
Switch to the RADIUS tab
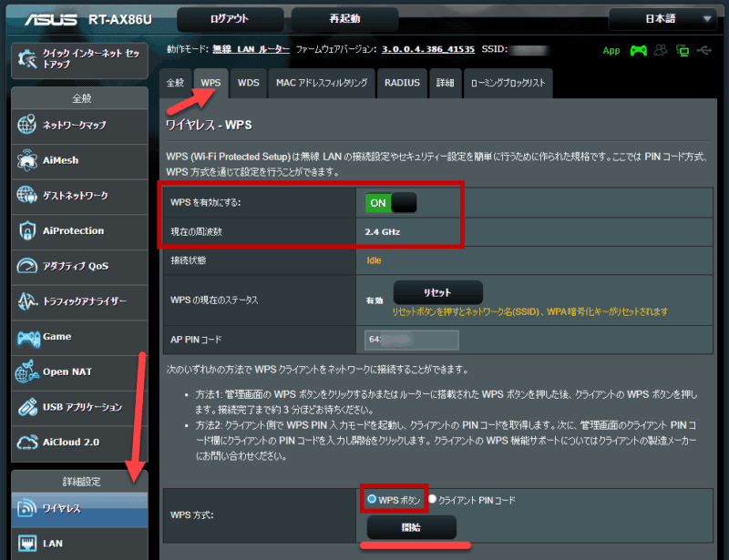(x=402, y=83)
